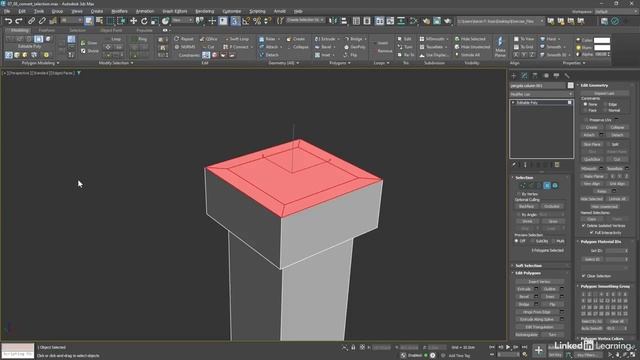Open the Customize menu

pos(232,11)
